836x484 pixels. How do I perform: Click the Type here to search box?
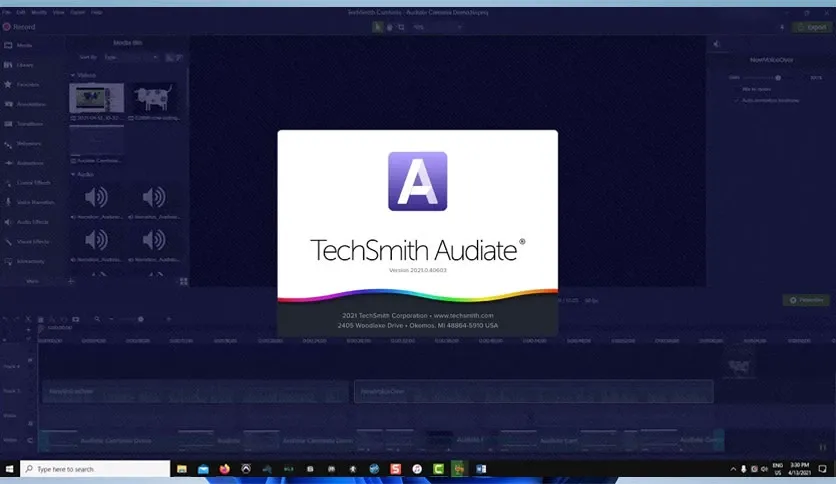coord(95,469)
